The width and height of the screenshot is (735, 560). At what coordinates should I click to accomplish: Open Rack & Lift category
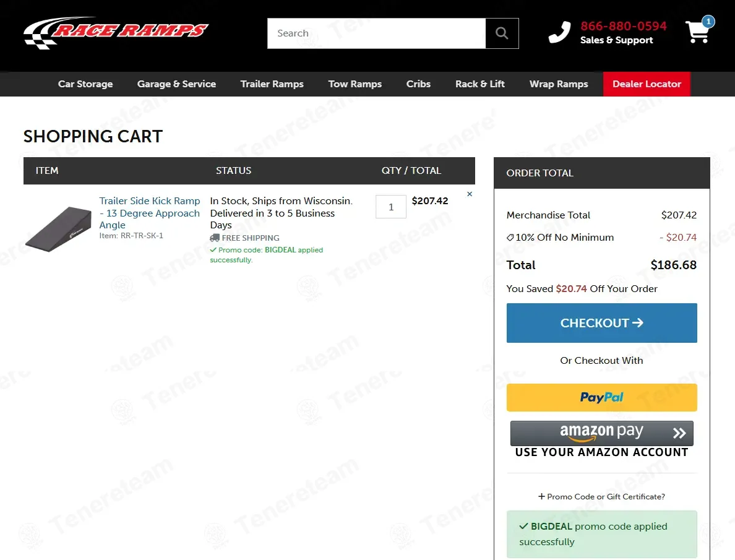[x=479, y=84]
